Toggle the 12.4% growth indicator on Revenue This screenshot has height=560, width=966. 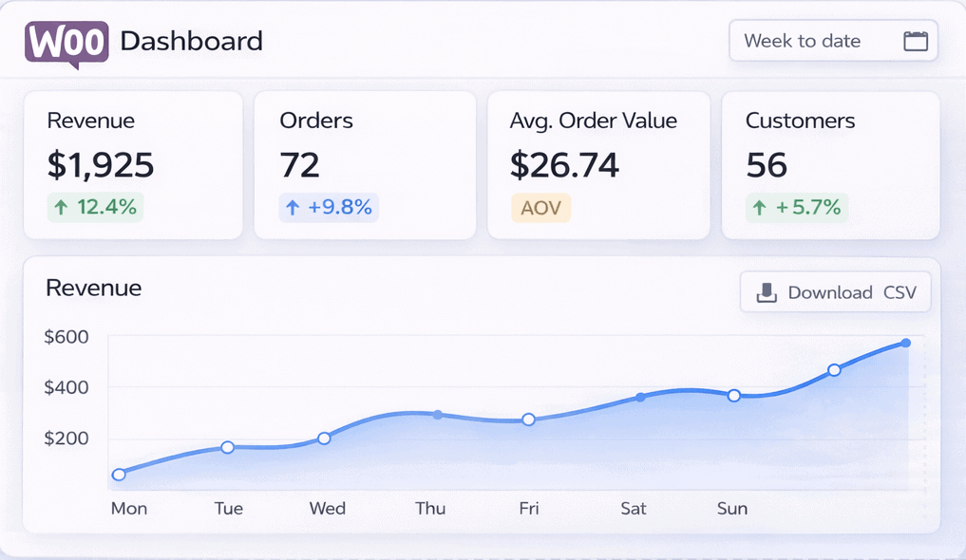coord(95,207)
